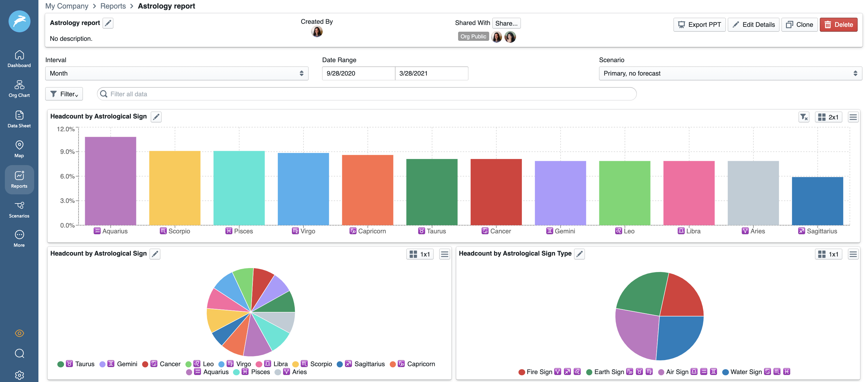Open the settings gear at sidebar bottom
The image size is (868, 382).
click(19, 375)
